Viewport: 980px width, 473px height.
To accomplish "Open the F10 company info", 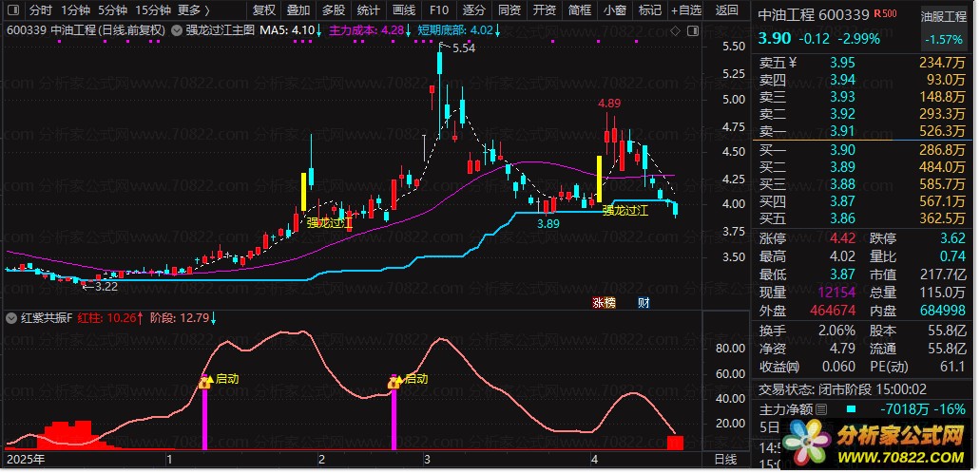I will (439, 10).
